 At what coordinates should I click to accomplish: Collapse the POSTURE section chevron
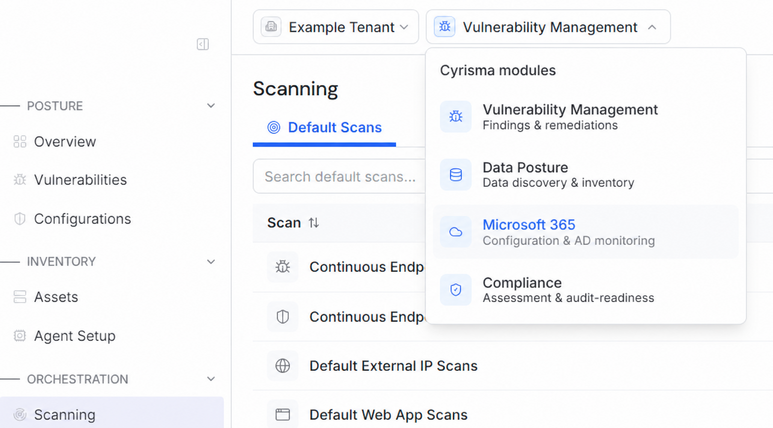[211, 106]
